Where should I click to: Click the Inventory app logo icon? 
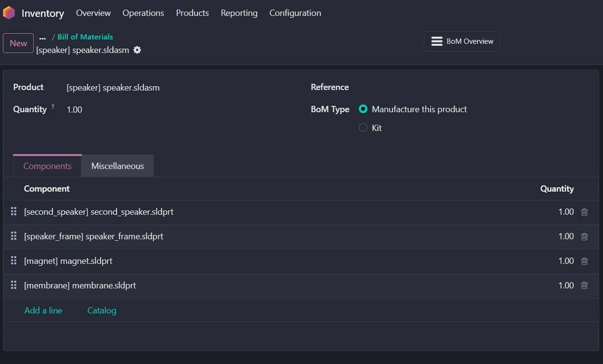click(9, 13)
